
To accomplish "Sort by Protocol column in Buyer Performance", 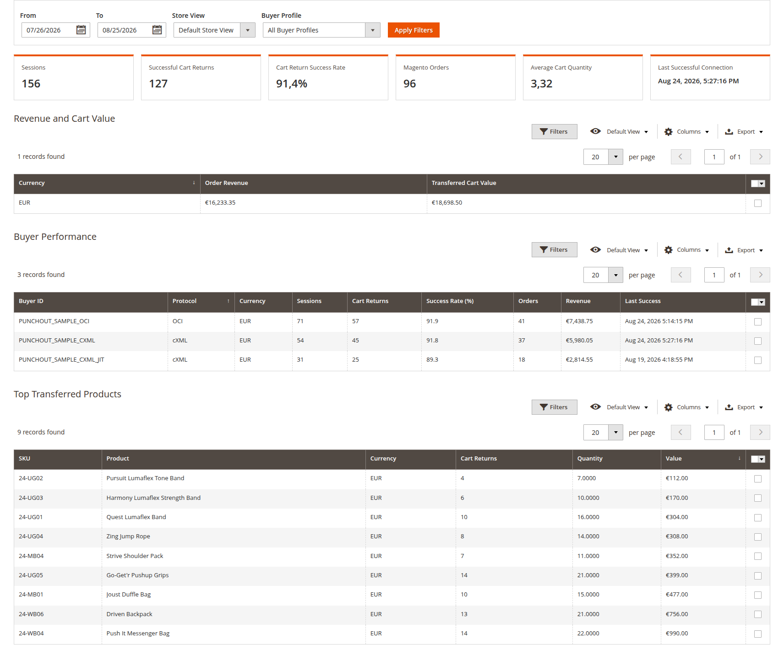I will [x=201, y=301].
